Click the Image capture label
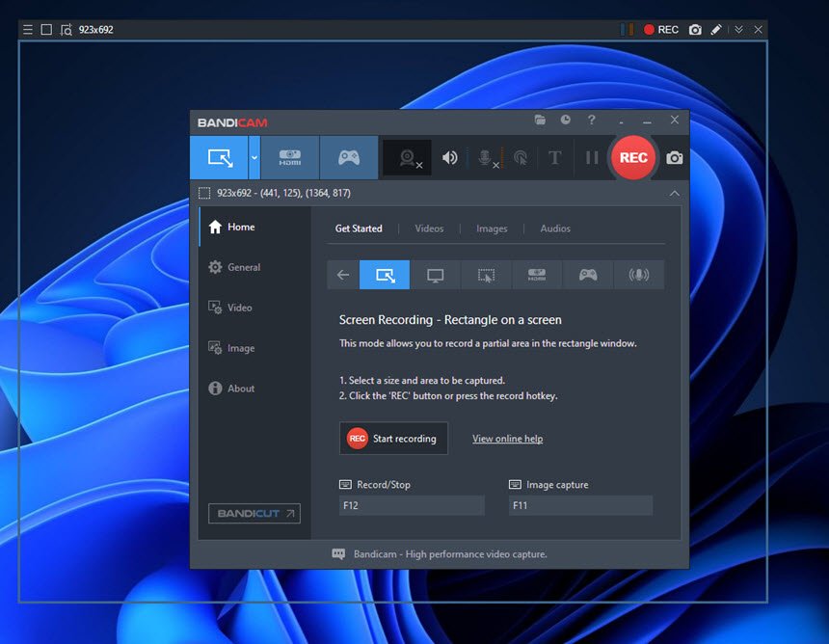The image size is (829, 644). 557,484
